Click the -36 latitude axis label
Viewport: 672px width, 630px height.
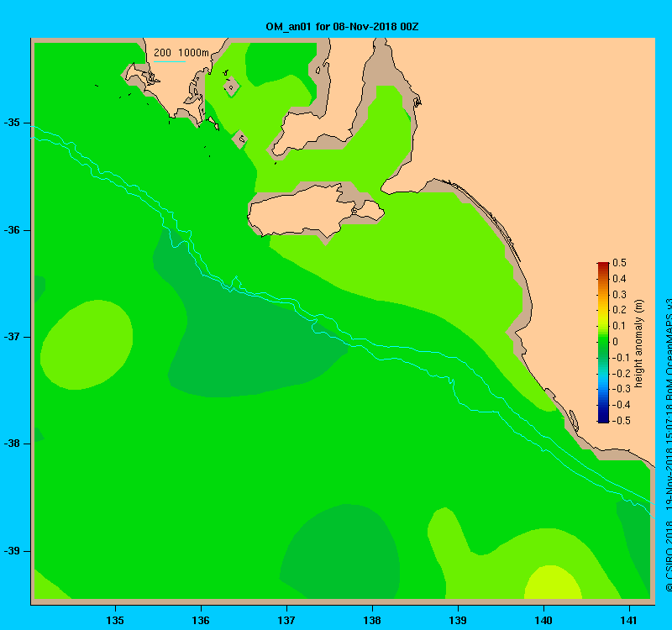click(x=12, y=230)
